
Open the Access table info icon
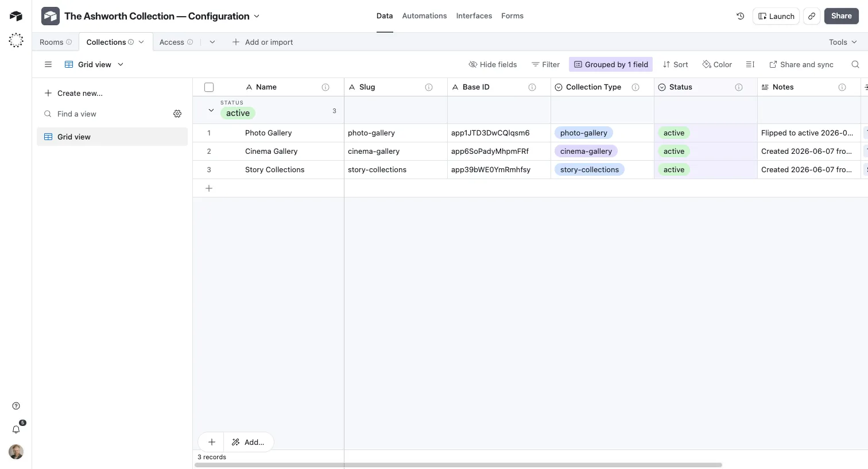pyautogui.click(x=190, y=42)
